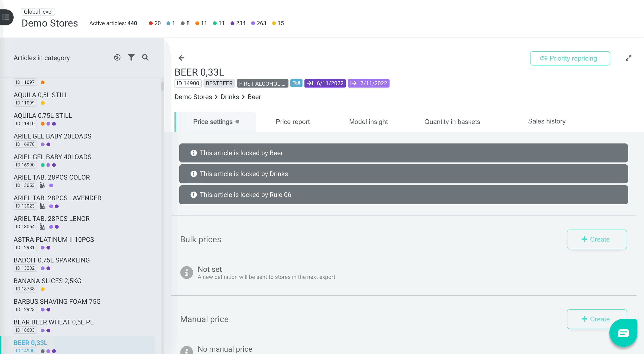The width and height of the screenshot is (644, 354).
Task: Select article ARIEL GEL BABY 40LOADS
Action: click(x=52, y=157)
